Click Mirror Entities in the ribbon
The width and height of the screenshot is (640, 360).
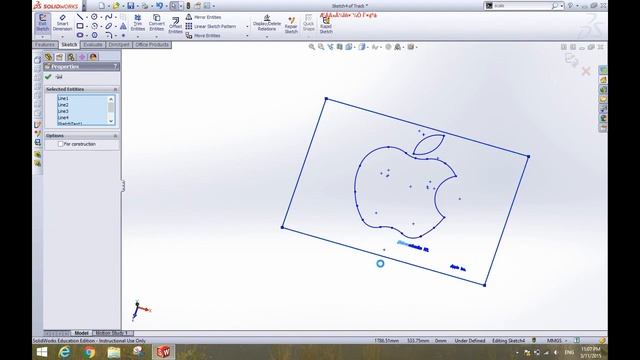(x=203, y=17)
